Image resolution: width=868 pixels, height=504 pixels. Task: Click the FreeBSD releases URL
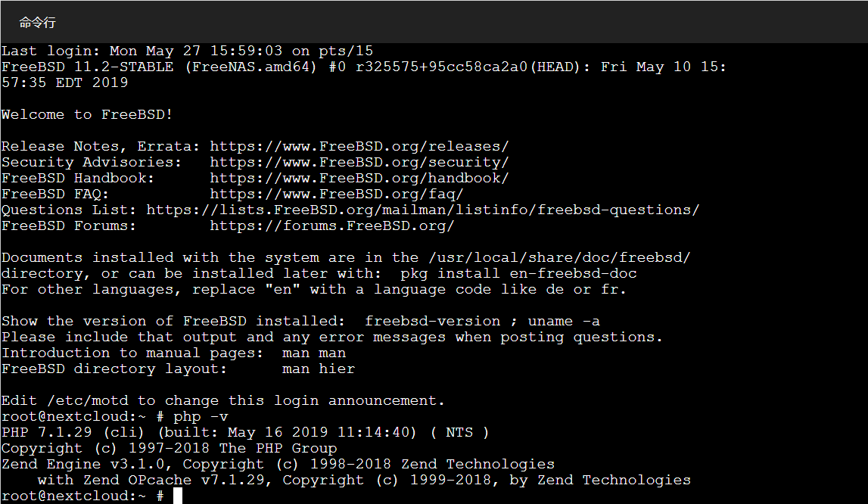click(x=359, y=147)
